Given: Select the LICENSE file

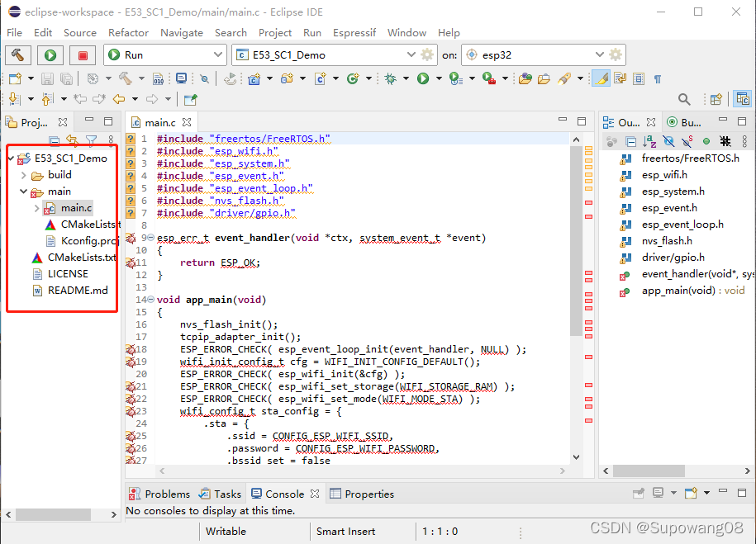Looking at the screenshot, I should (x=61, y=274).
